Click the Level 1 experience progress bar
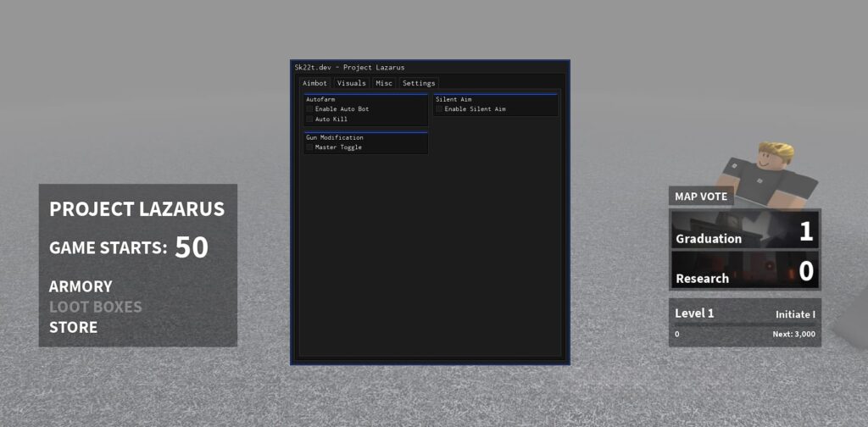 [745, 324]
